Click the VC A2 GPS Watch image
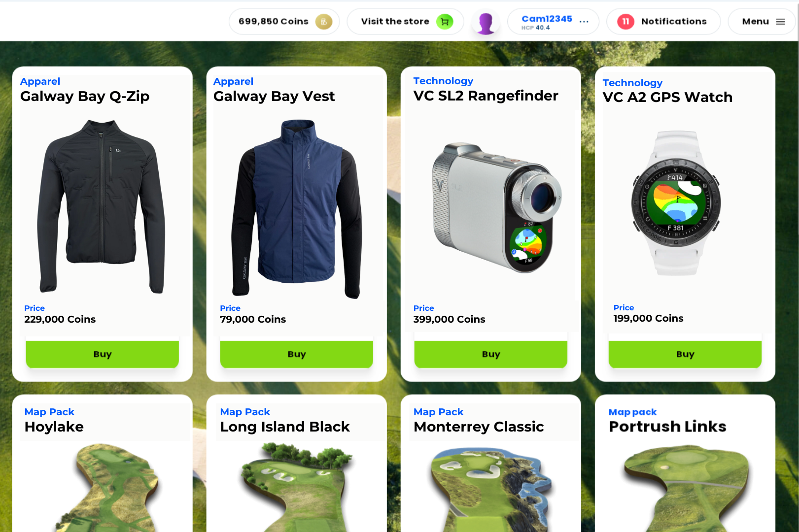 [x=676, y=203]
